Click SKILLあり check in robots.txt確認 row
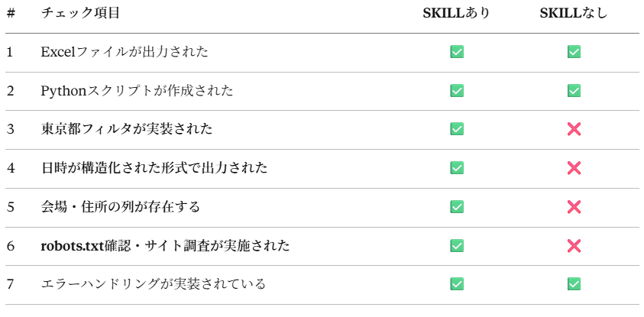 (457, 246)
